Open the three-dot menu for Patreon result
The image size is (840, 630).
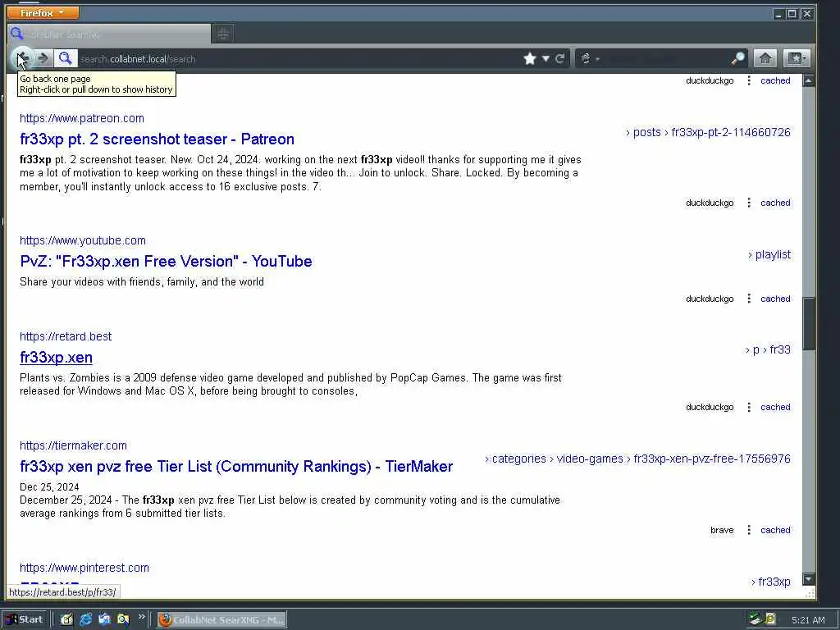[749, 203]
